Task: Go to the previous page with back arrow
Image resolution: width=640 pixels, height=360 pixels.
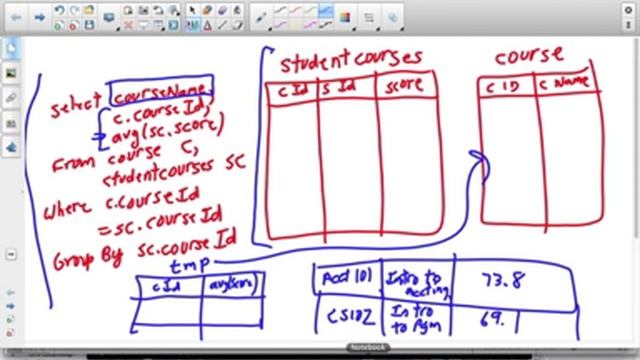Action: (x=16, y=18)
